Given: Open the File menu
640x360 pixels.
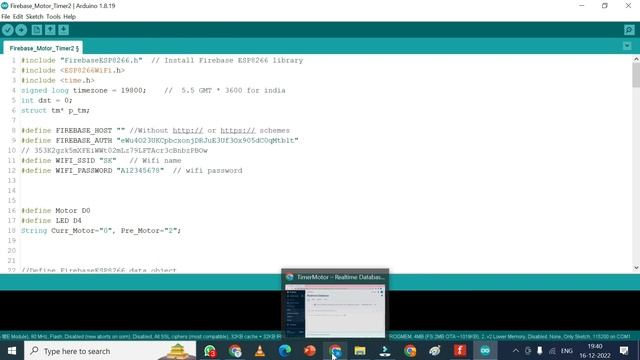Looking at the screenshot, I should 6,17.
